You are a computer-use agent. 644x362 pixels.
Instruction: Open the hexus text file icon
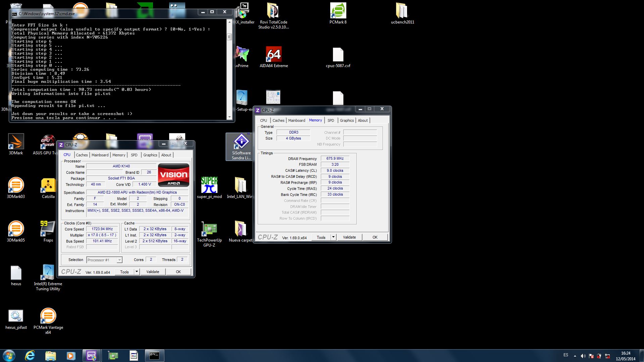(16, 275)
